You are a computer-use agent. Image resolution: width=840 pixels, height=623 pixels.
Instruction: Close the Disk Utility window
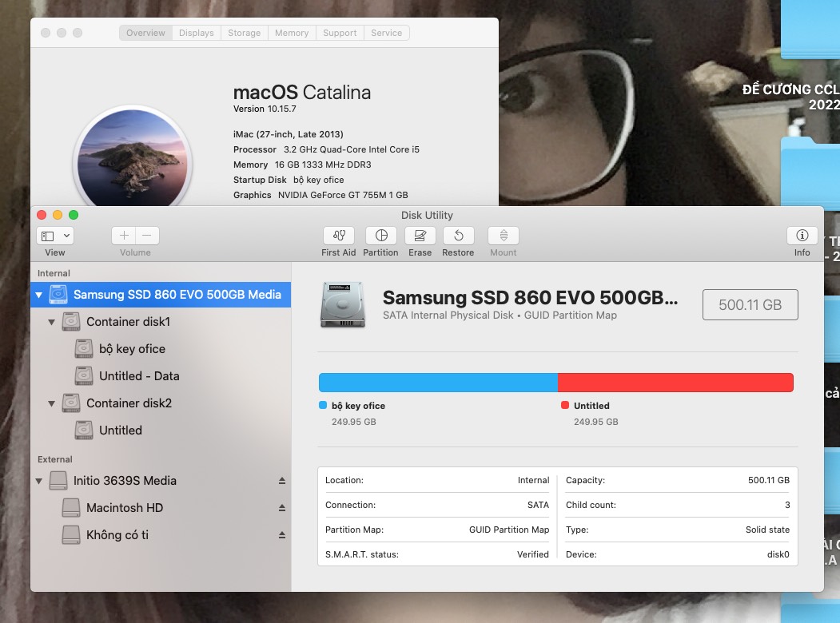tap(42, 215)
